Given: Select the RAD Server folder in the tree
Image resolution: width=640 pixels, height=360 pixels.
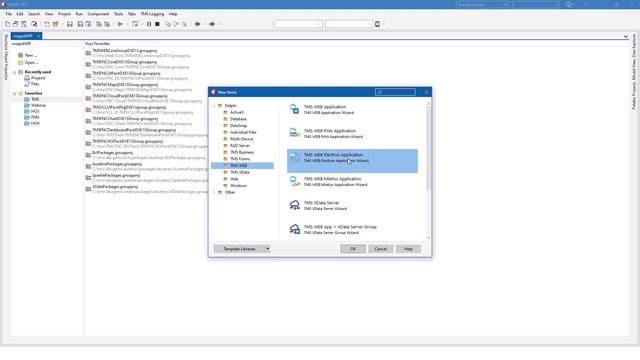Looking at the screenshot, I should point(240,146).
